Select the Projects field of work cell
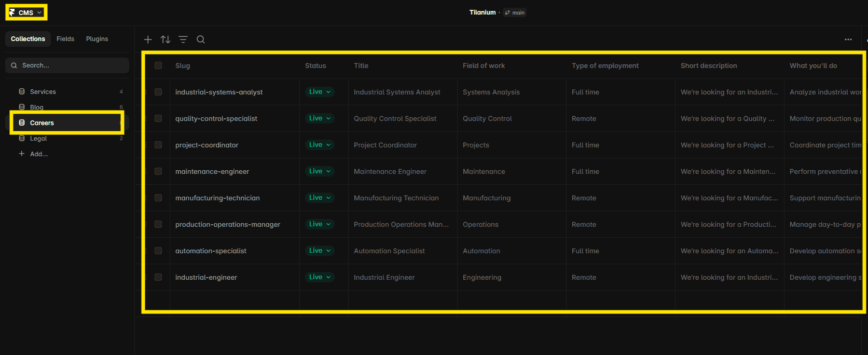This screenshot has height=355, width=868. click(x=512, y=145)
